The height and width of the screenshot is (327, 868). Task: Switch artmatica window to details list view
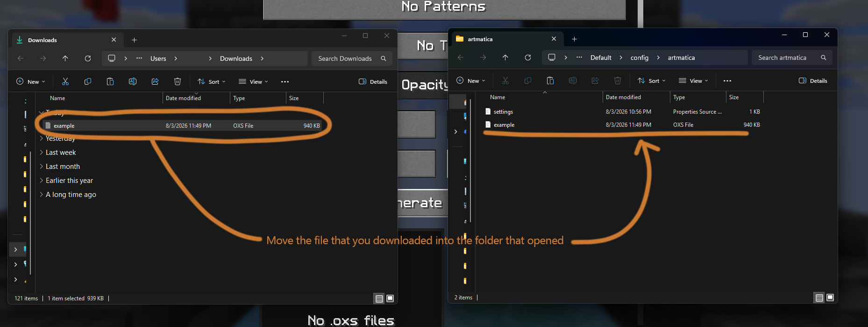tap(819, 298)
